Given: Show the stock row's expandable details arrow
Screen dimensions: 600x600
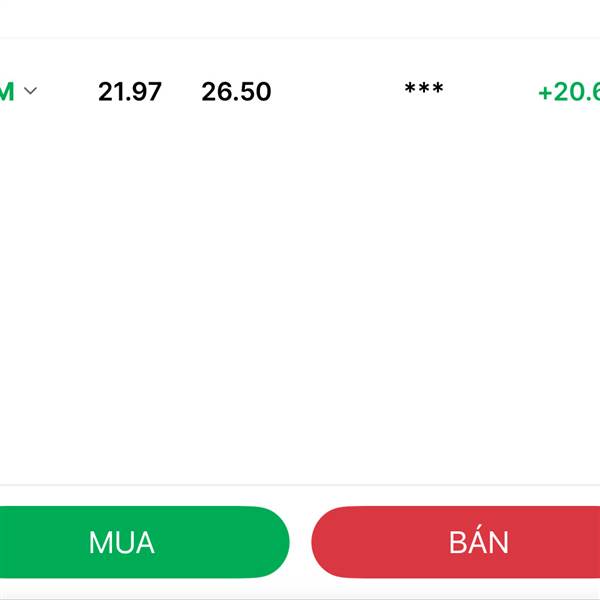Looking at the screenshot, I should 30,91.
